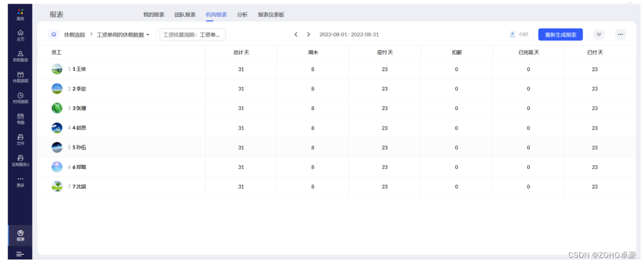Click 应付 天 value 23 for 张珊
This screenshot has height=264, width=644.
coord(384,108)
